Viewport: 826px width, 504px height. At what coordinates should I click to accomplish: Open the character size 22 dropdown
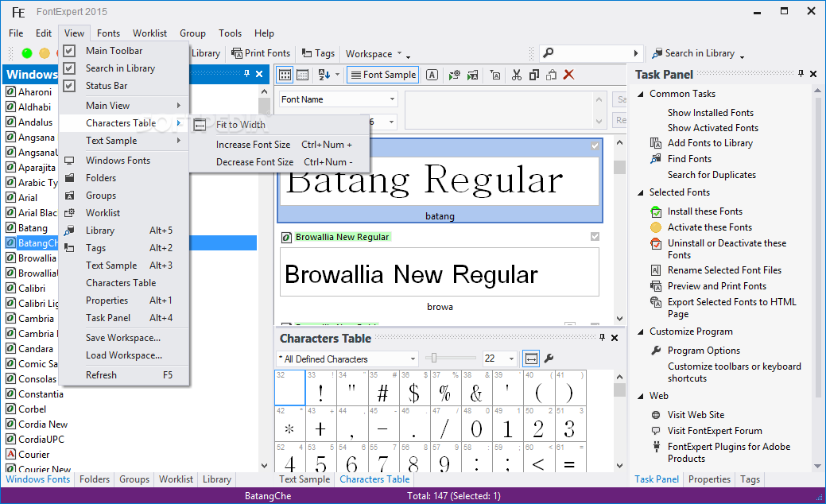(x=511, y=359)
